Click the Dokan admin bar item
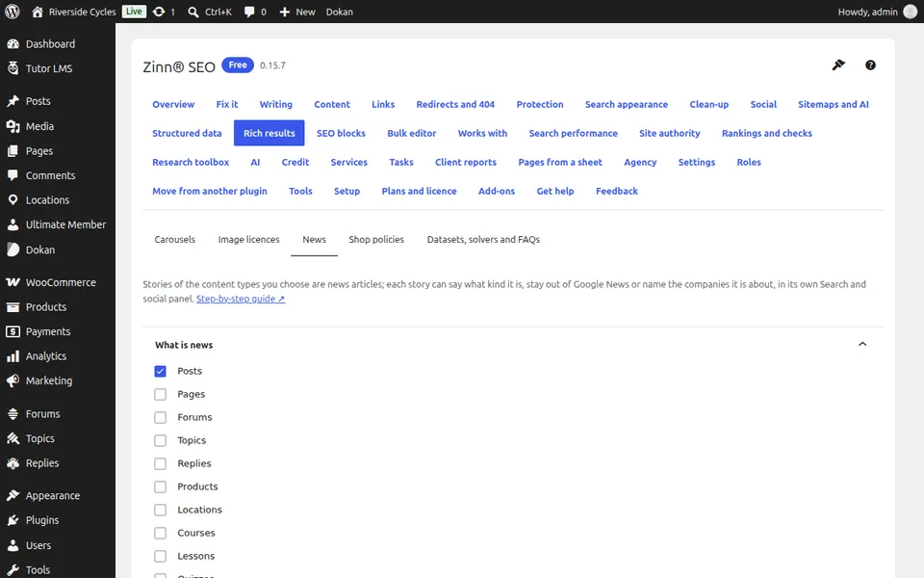The image size is (924, 578). (340, 12)
